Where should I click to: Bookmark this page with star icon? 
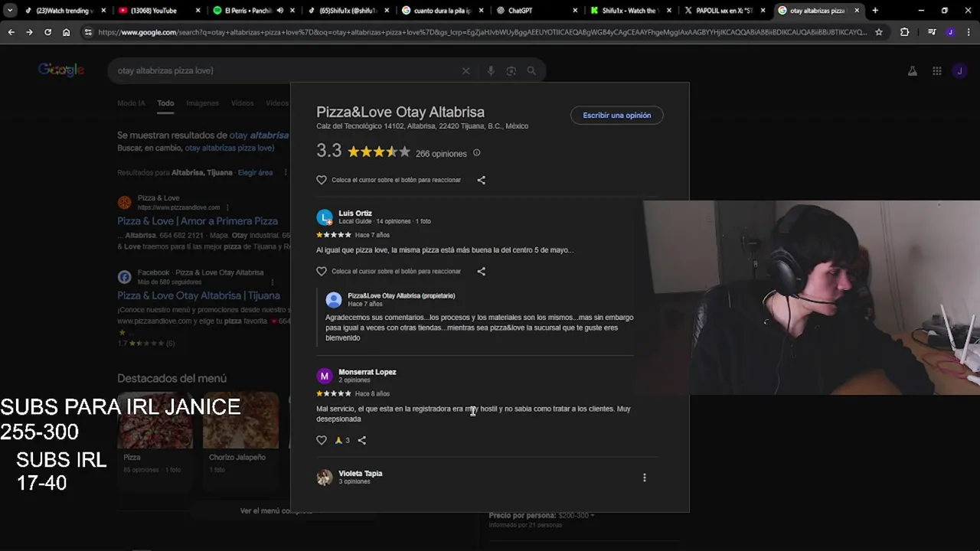coord(879,32)
